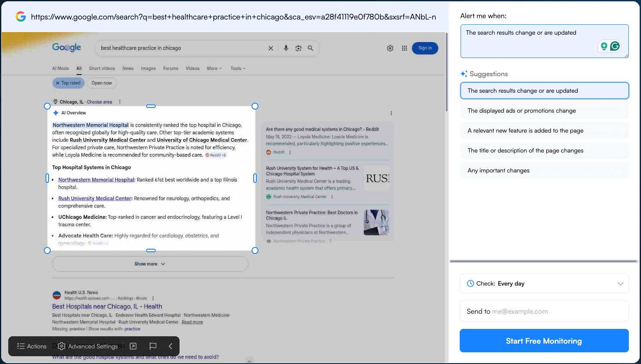
Task: Open the 'Best Hospitals near Chicago, IL' result link
Action: (x=107, y=306)
